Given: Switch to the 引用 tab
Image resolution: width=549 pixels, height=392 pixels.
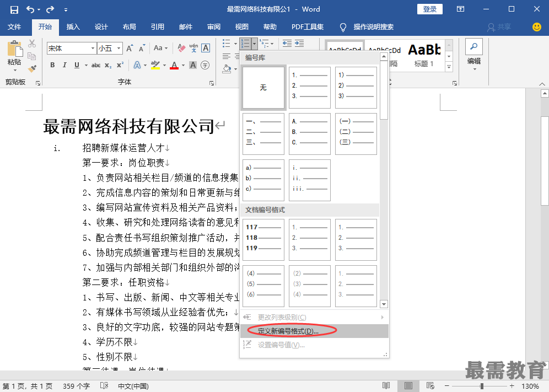Looking at the screenshot, I should [158, 27].
